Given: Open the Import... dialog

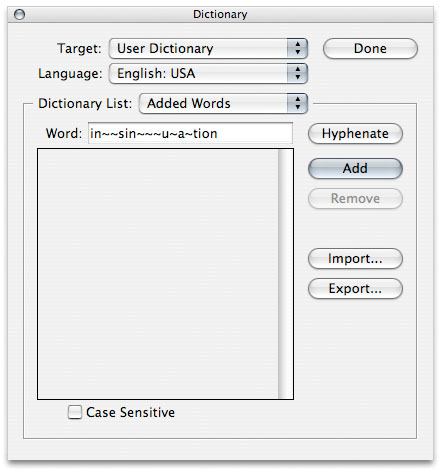Looking at the screenshot, I should (x=355, y=259).
